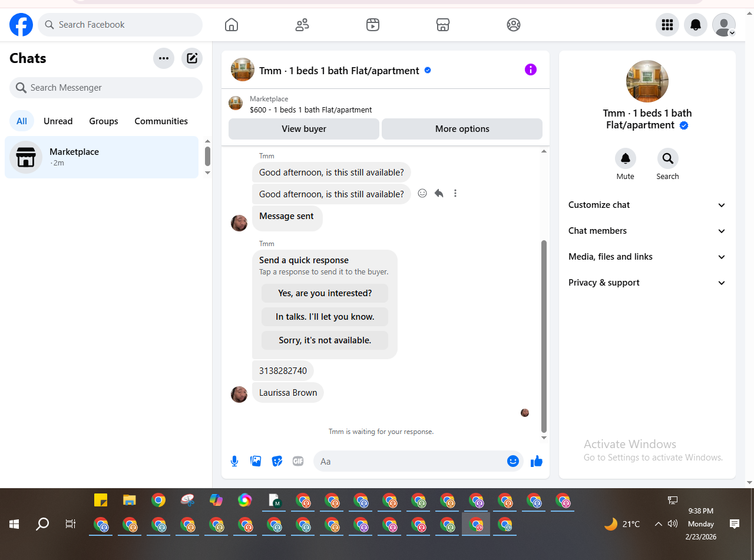Open the account profile avatar menu
754x560 pixels.
pos(724,25)
